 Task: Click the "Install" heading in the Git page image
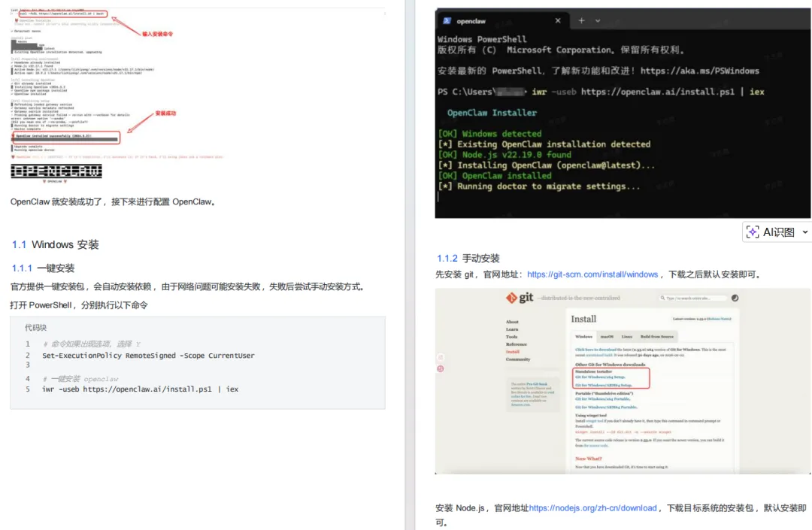click(583, 319)
